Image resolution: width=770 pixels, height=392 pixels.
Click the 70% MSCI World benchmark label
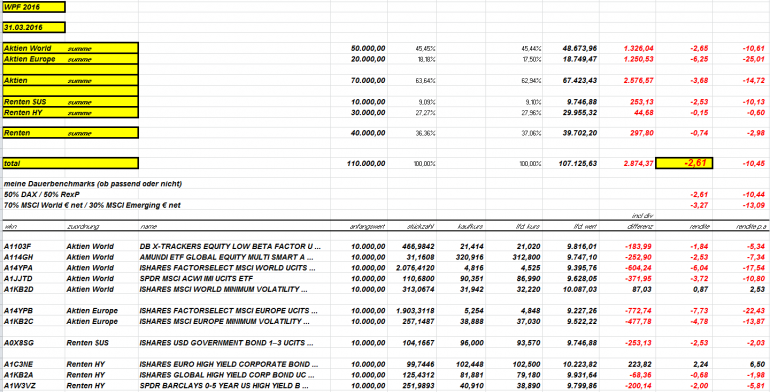coord(92,205)
